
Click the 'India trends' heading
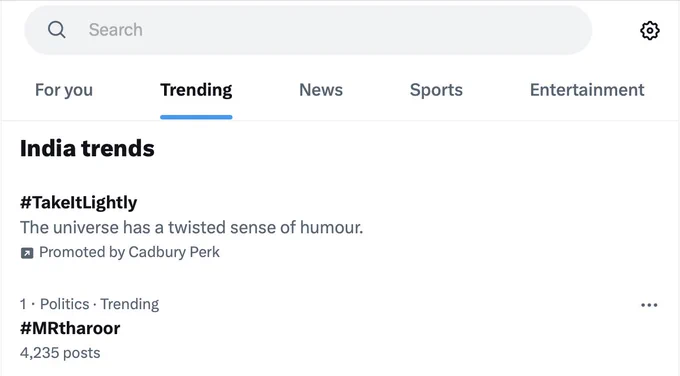click(x=87, y=148)
